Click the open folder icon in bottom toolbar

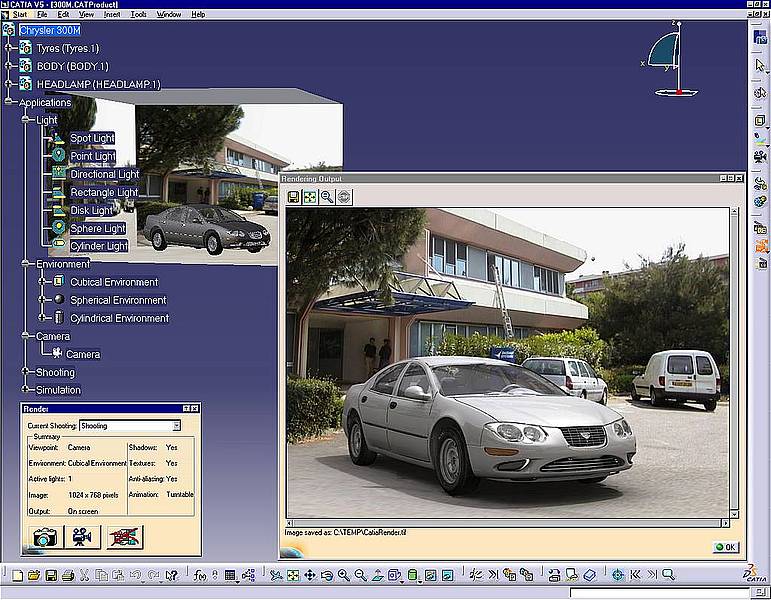click(34, 575)
